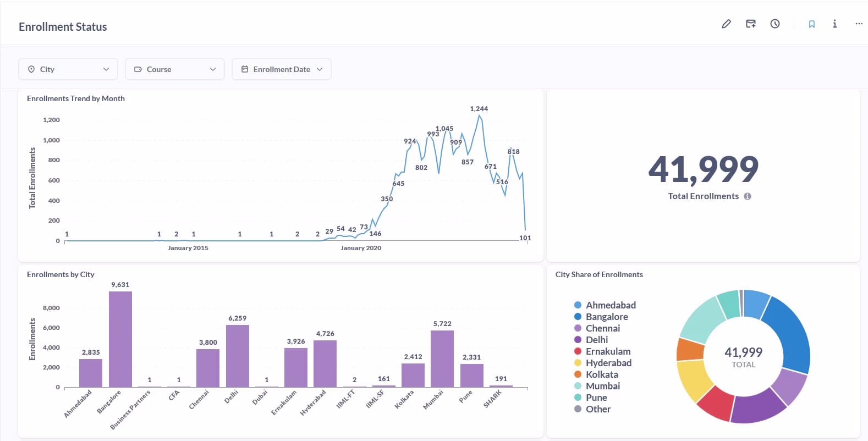Click the pencil edit dashboard icon

[x=726, y=24]
